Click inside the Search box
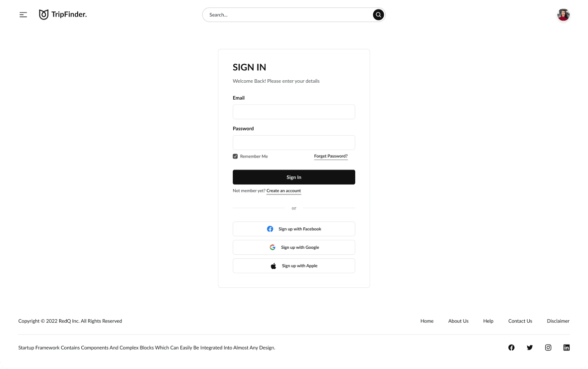The width and height of the screenshot is (588, 369). pos(287,14)
